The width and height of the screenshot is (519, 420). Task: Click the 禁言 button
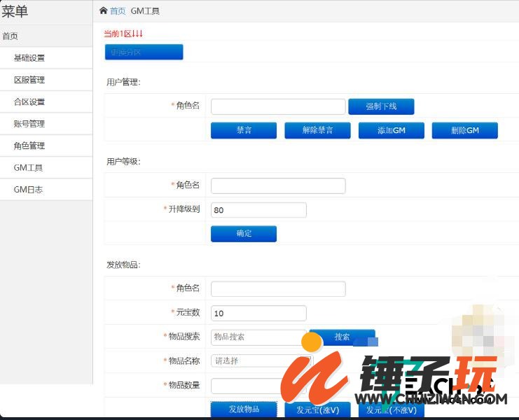click(244, 130)
